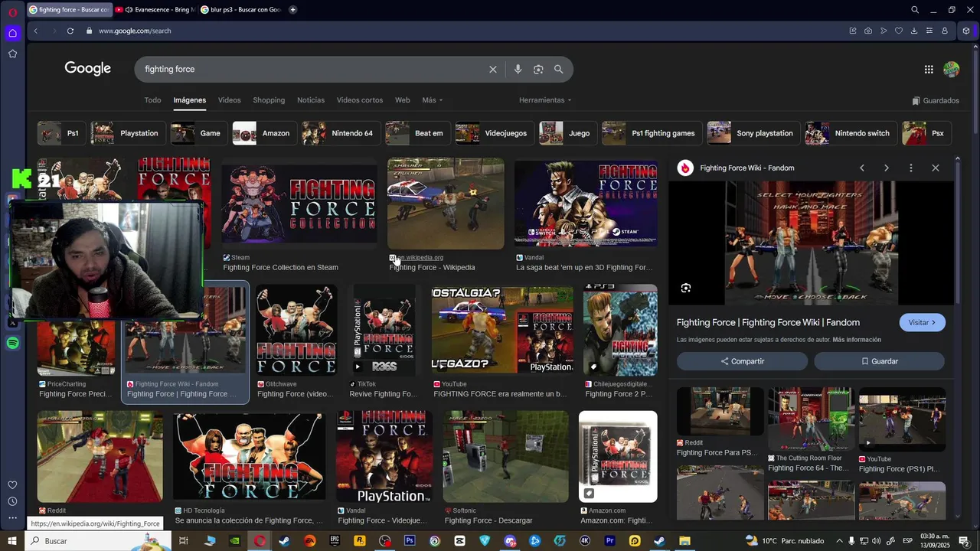Open the extensions cube icon
980x551 pixels.
[x=966, y=31]
